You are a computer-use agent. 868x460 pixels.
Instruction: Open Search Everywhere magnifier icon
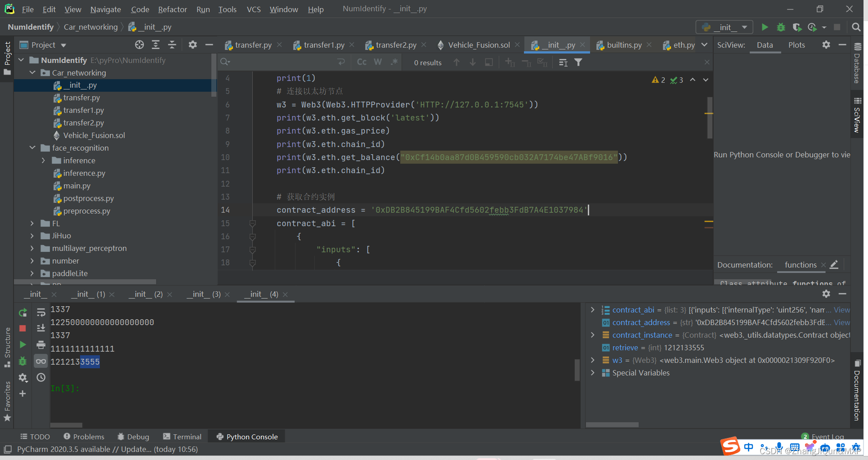click(x=856, y=27)
